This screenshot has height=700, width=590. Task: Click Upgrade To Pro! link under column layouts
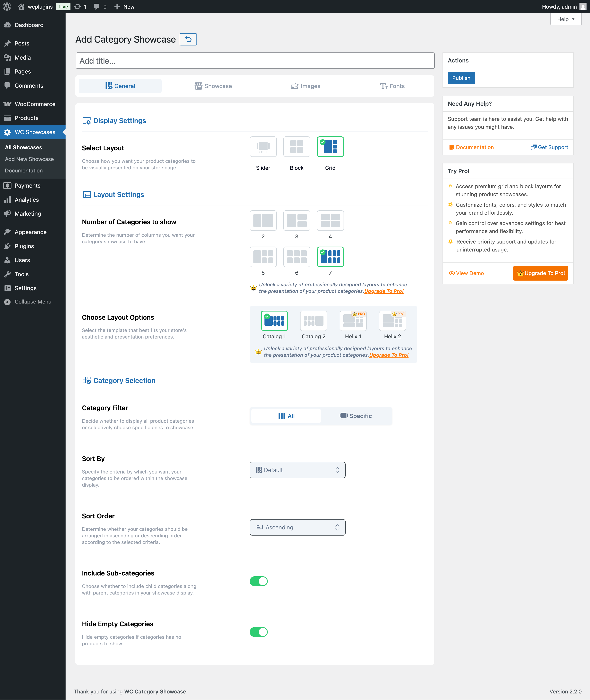[x=384, y=291]
